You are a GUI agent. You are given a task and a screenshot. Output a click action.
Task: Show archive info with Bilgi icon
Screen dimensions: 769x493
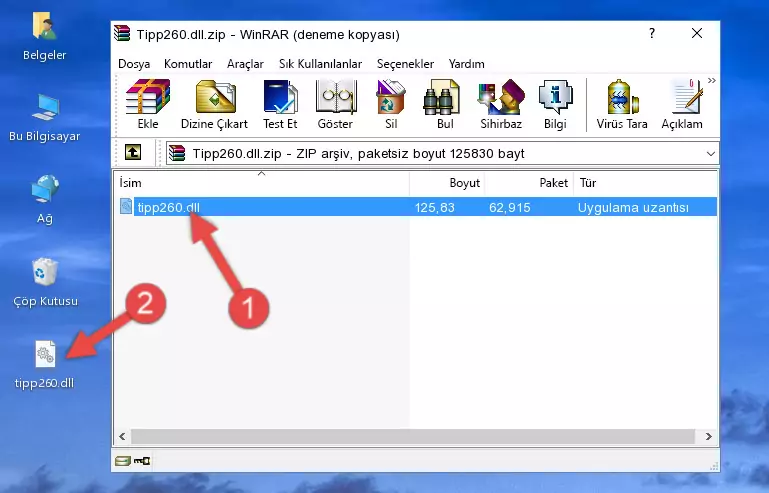[555, 104]
